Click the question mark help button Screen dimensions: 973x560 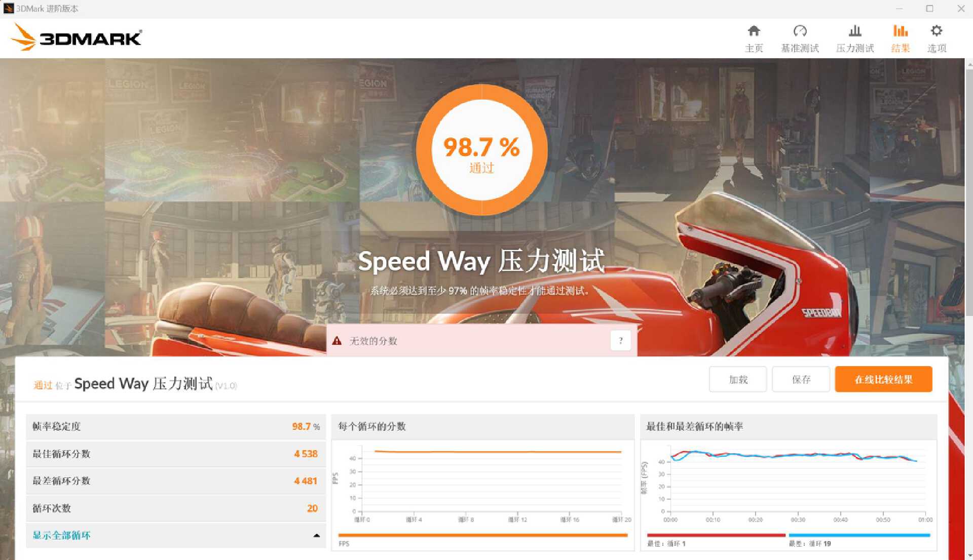click(620, 341)
